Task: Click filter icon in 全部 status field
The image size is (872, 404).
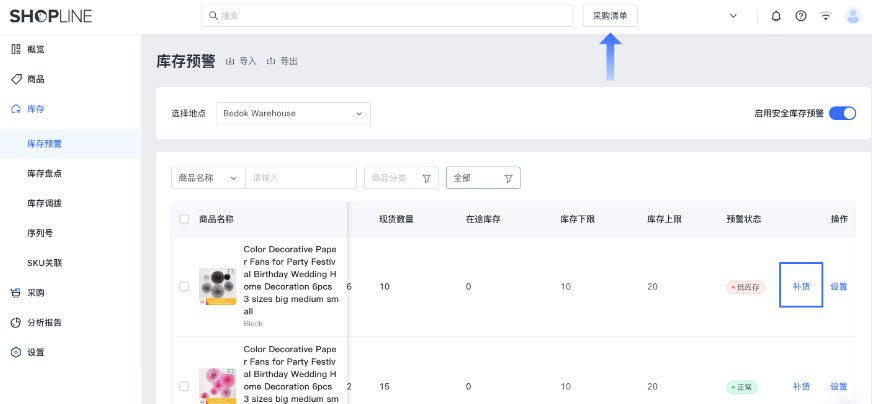Action: [x=508, y=178]
